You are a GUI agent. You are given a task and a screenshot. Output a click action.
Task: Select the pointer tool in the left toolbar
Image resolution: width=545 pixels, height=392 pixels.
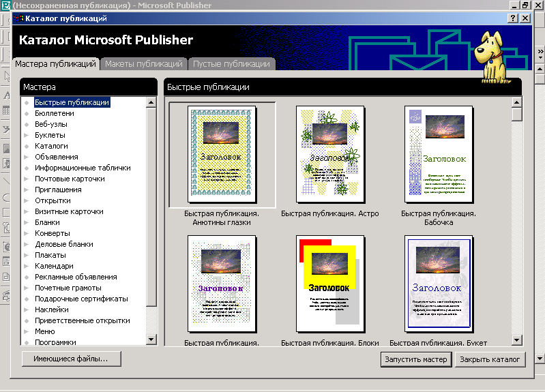[x=5, y=76]
